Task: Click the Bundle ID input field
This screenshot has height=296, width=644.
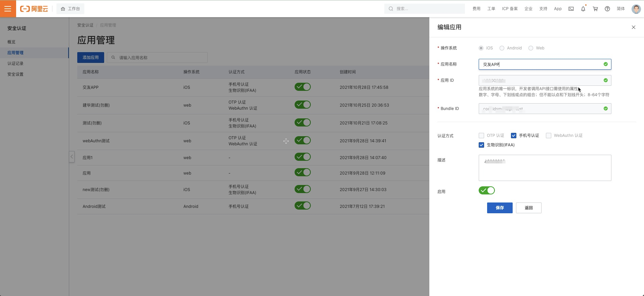Action: (x=545, y=109)
